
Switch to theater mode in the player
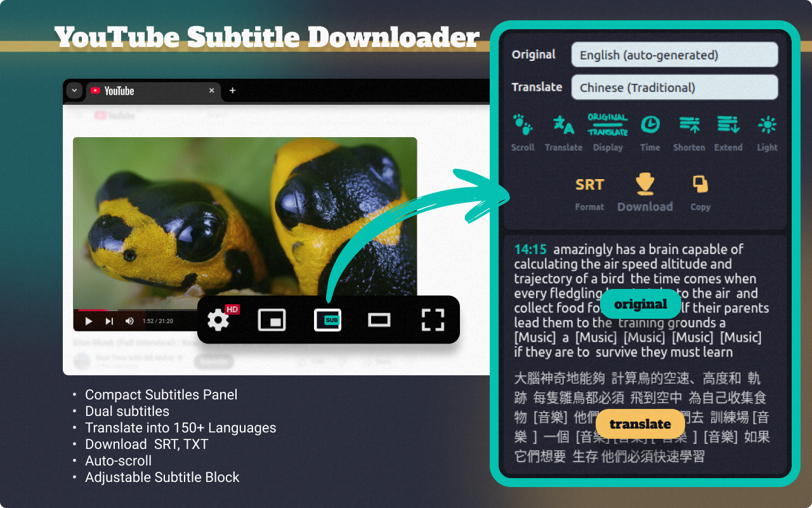(x=379, y=321)
